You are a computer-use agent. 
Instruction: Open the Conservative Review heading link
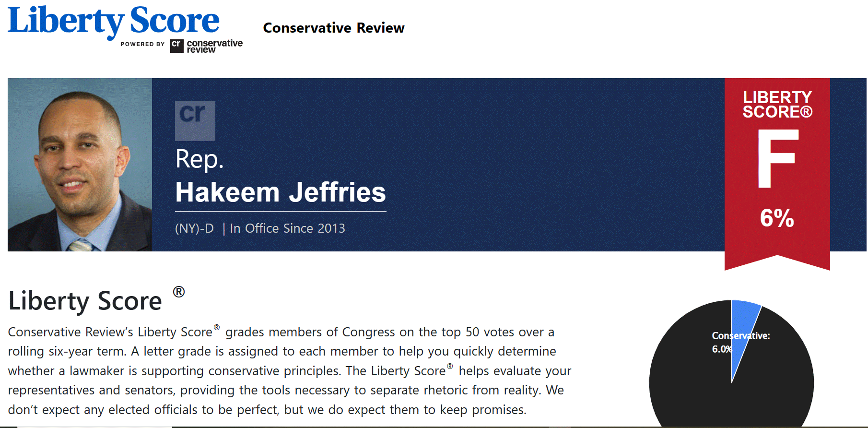click(334, 28)
